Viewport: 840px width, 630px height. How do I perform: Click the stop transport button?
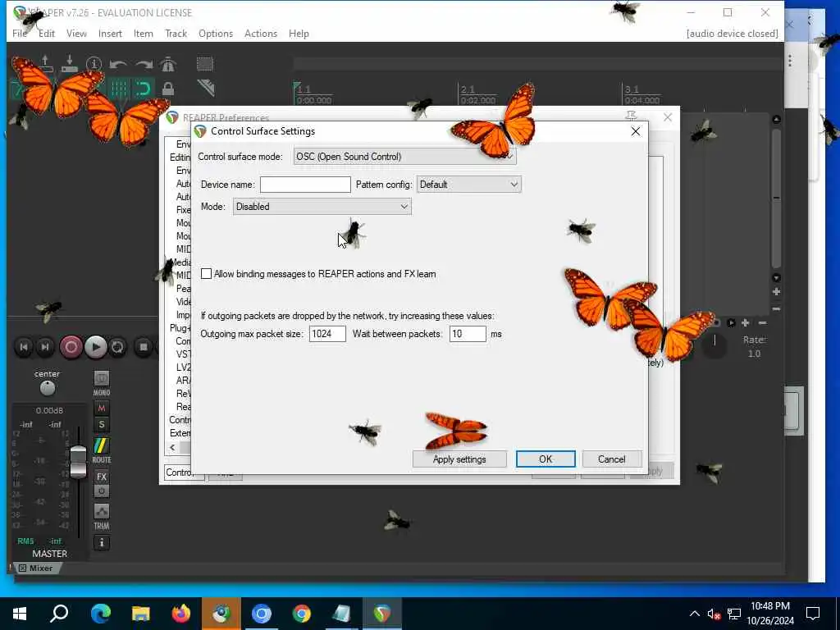(143, 347)
